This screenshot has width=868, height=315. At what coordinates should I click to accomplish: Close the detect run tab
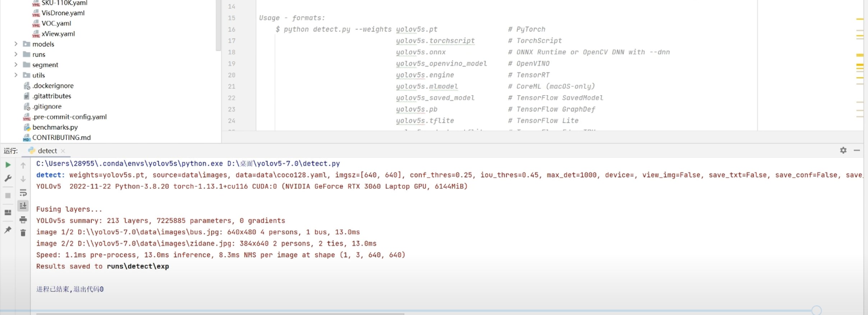(x=63, y=151)
